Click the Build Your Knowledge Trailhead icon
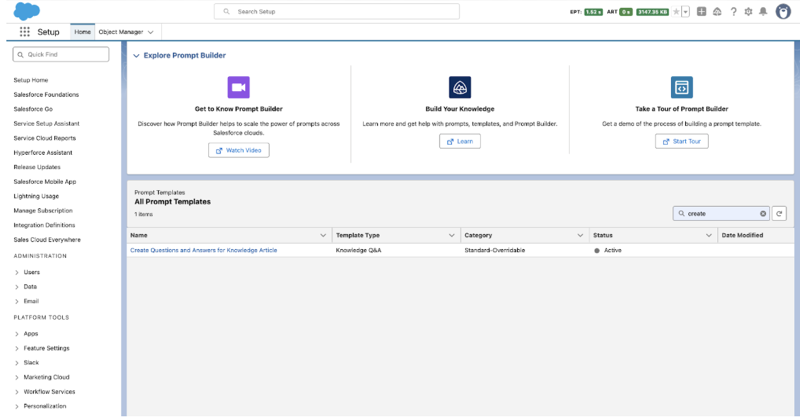This screenshot has height=418, width=800. point(460,87)
